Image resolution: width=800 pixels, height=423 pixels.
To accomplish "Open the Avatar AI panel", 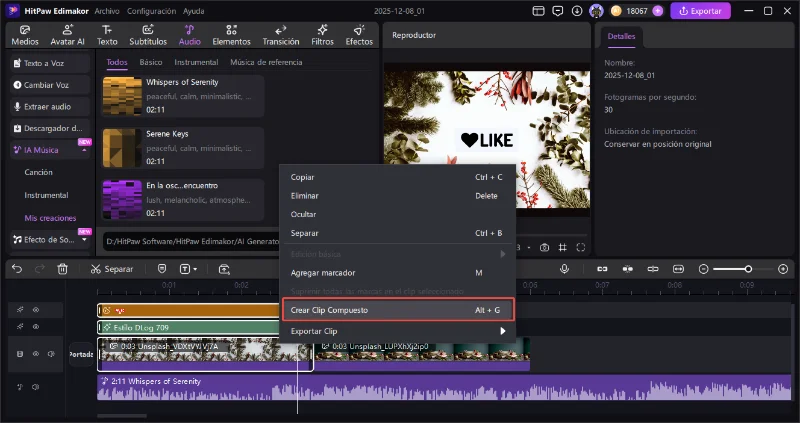I will pos(67,36).
